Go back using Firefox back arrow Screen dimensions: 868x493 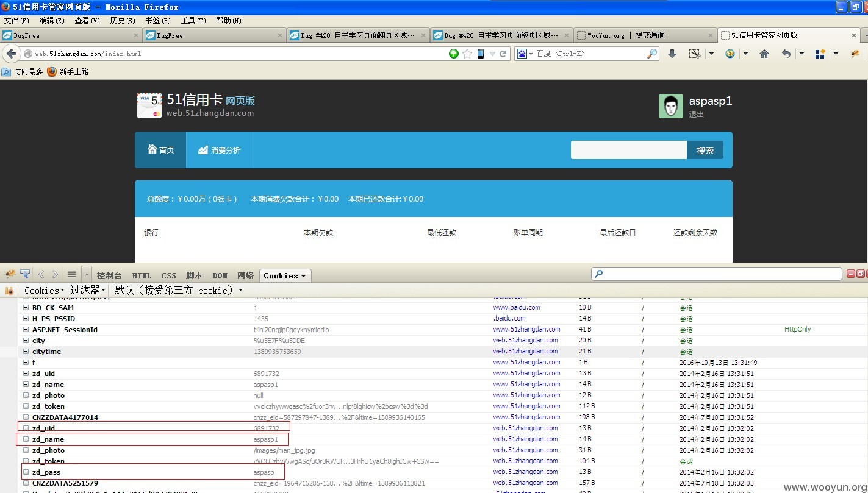coord(11,54)
